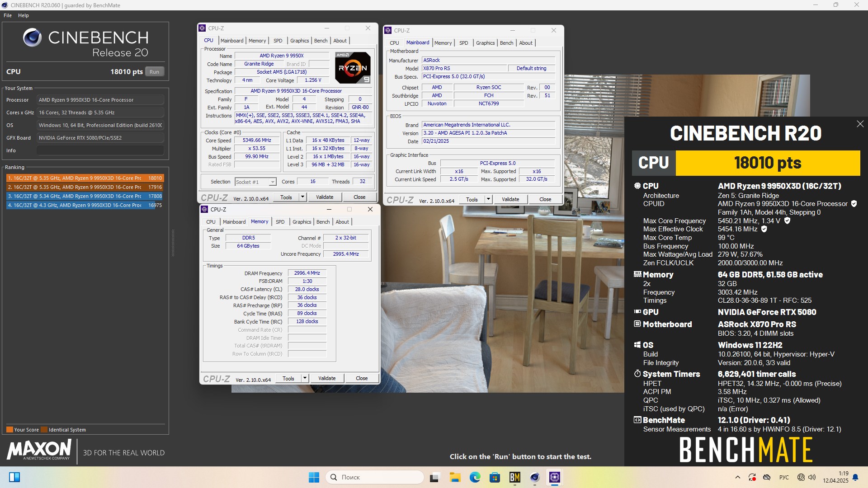The image size is (868, 488).
Task: Click the DRAM Frequency 2996.4 MHz value
Action: 307,273
